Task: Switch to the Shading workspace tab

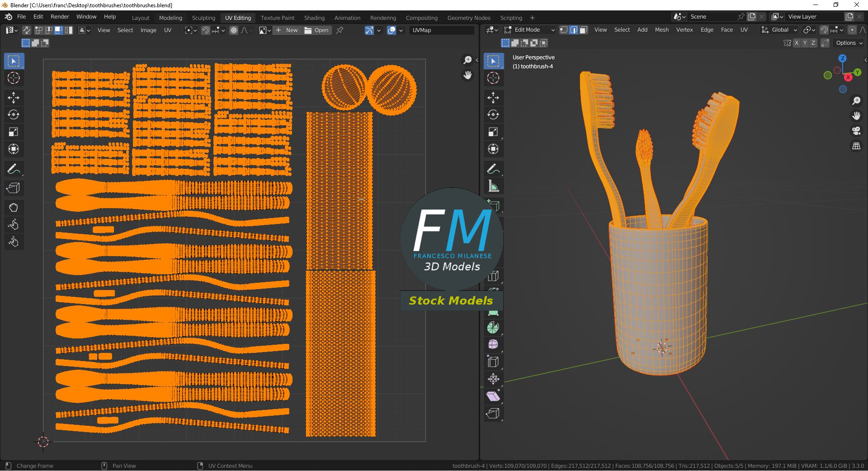Action: pos(314,18)
